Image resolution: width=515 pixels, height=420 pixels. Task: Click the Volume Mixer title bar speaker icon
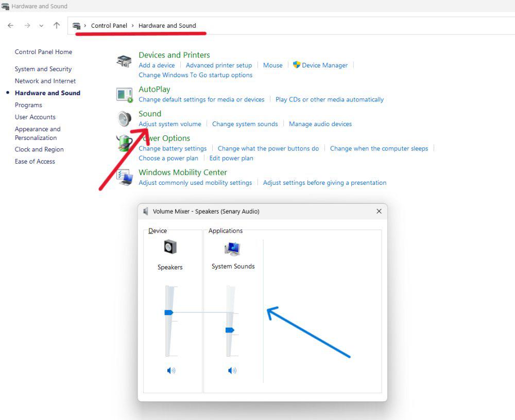(146, 211)
